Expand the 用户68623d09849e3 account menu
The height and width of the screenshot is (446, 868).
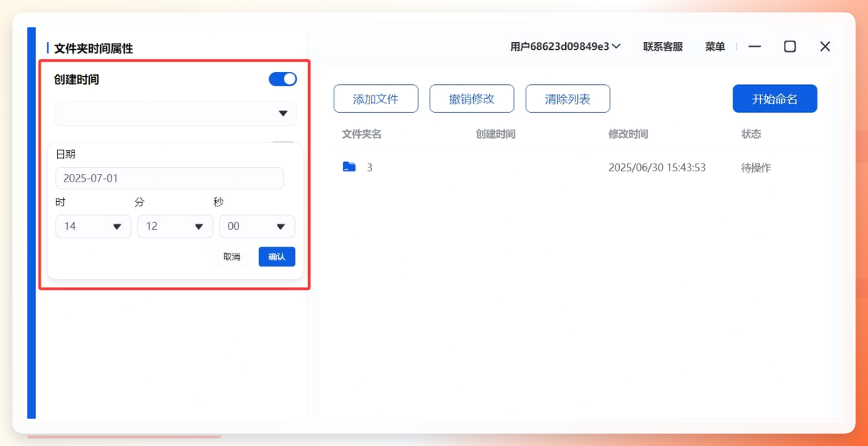point(565,46)
